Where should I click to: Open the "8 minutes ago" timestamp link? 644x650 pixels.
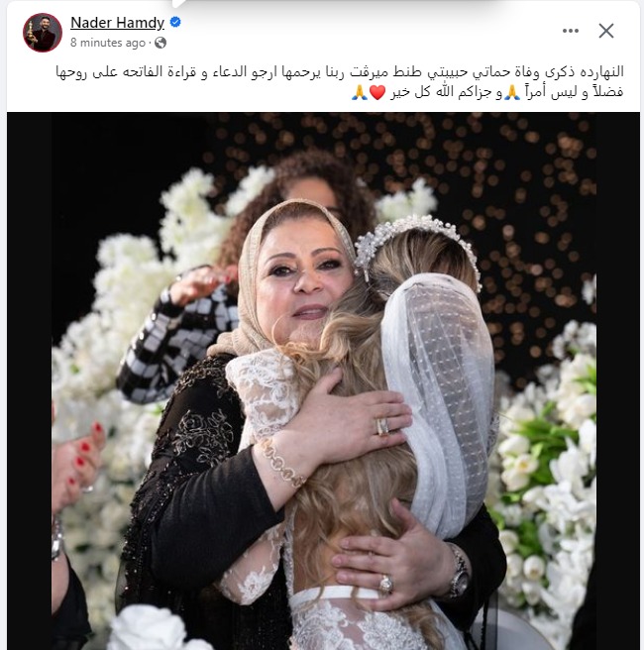[108, 43]
